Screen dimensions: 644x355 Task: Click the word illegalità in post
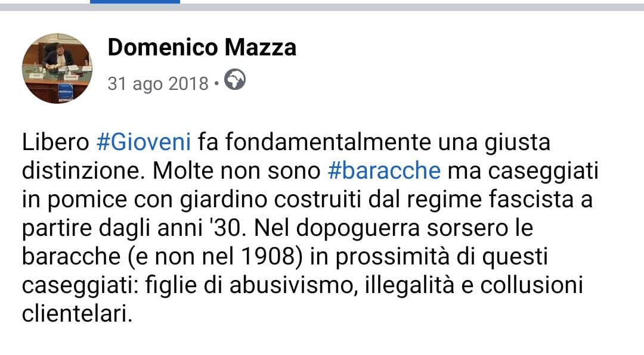tap(410, 285)
